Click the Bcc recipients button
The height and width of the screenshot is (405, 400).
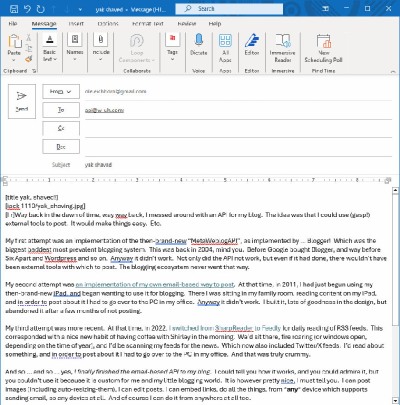tap(61, 147)
